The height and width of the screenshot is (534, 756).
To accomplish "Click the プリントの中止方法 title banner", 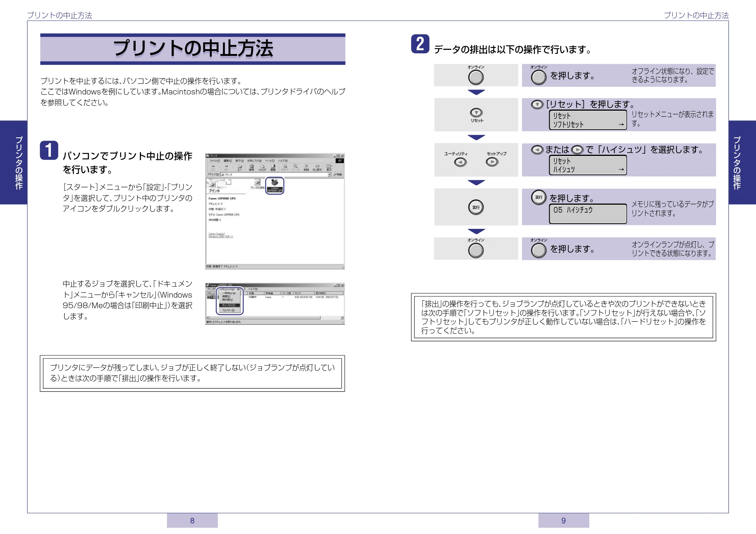I will coord(193,49).
